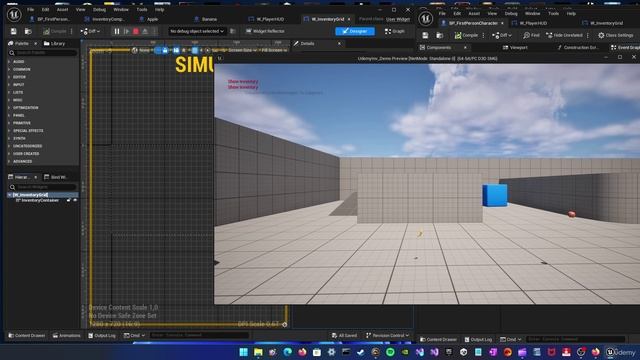
Task: Open Windows Start menu
Action: click(x=244, y=352)
